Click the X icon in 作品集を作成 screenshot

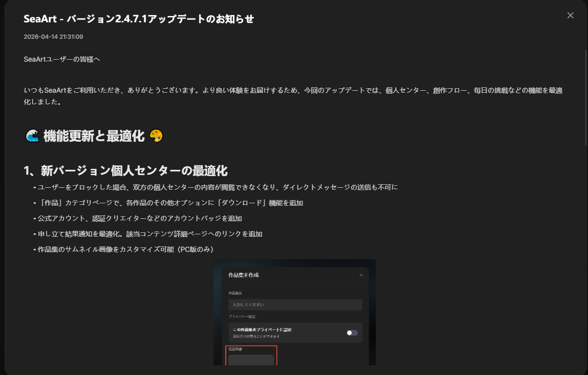pos(361,275)
